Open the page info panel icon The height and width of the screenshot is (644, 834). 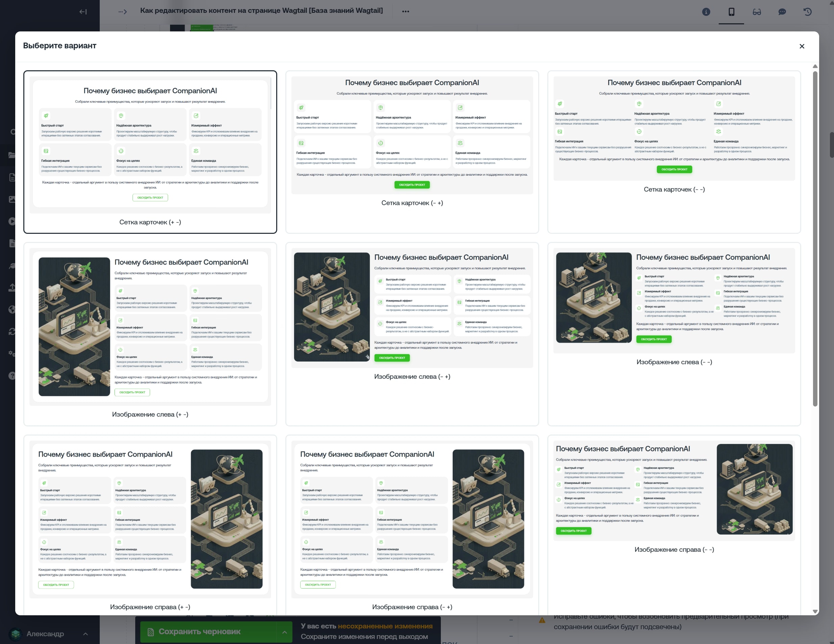[x=706, y=12]
